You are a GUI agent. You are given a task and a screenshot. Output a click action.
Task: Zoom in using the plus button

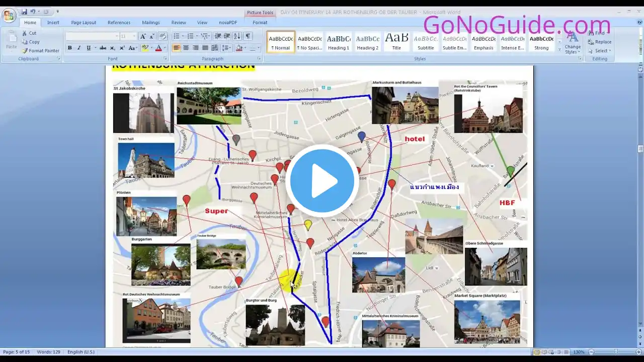coord(639,352)
